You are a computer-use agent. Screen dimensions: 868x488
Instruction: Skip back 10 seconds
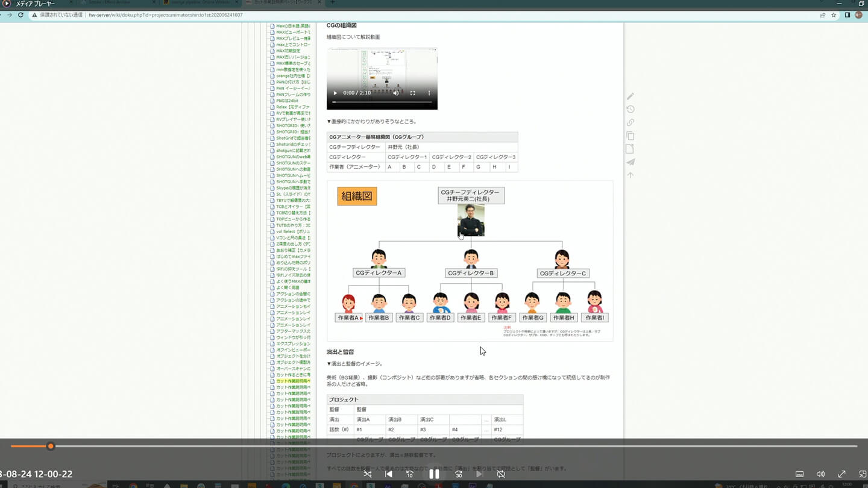410,474
